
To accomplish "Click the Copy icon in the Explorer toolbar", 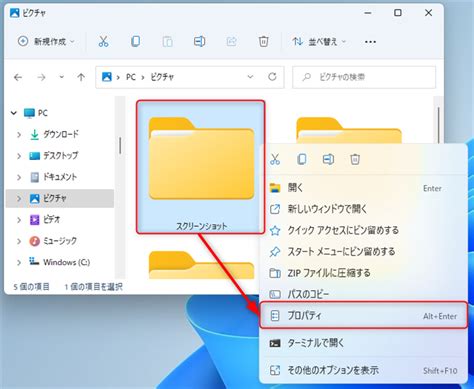I will tap(135, 42).
